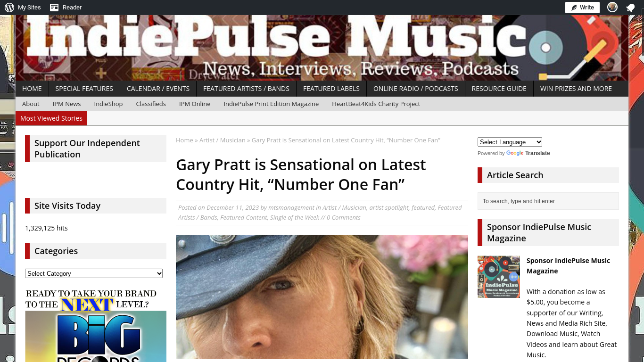Viewport: 644px width, 362px height.
Task: Open the Reader icon in admin bar
Action: (54, 8)
